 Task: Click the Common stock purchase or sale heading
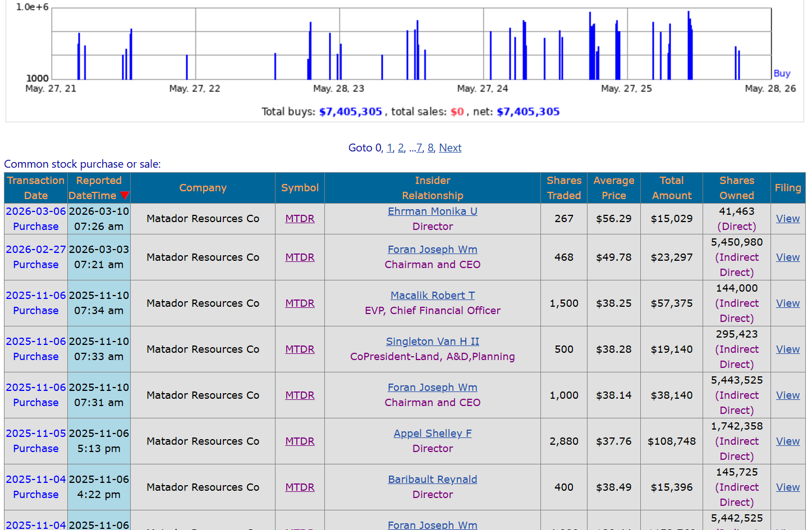(82, 164)
